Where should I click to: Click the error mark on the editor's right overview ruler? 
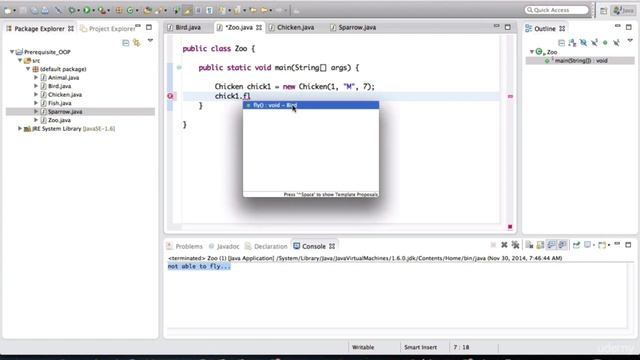(510, 96)
